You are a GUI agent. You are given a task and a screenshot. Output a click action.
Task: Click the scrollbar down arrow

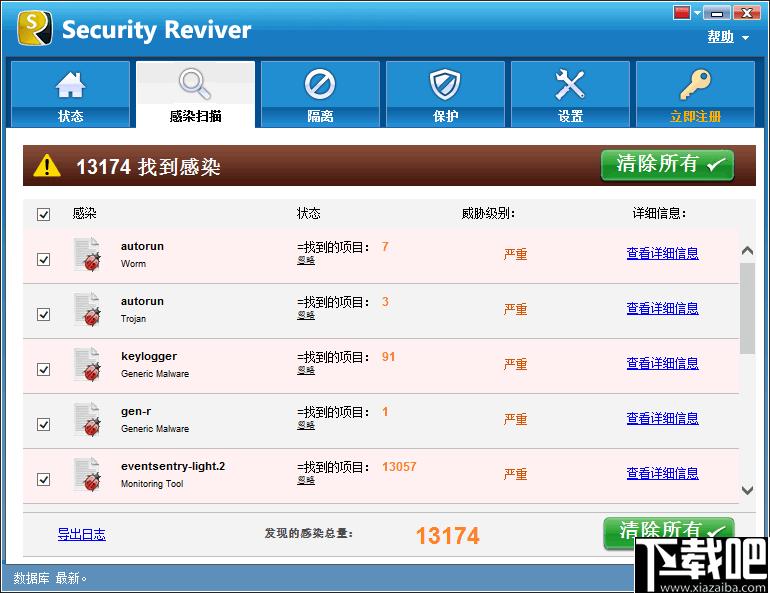747,490
